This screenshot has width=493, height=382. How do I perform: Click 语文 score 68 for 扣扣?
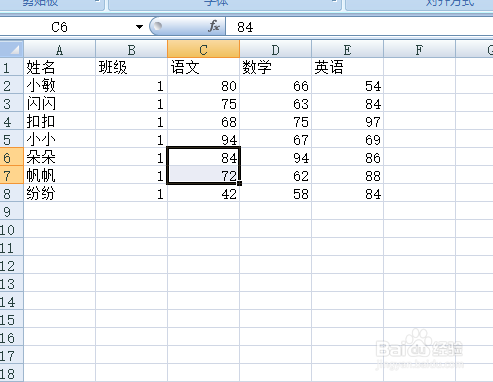(x=204, y=121)
